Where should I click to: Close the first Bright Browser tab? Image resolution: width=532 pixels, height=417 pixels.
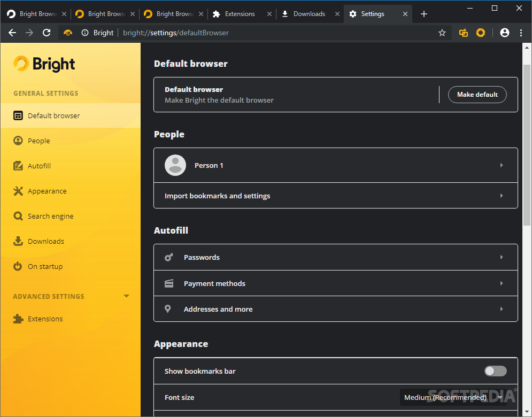tap(64, 14)
